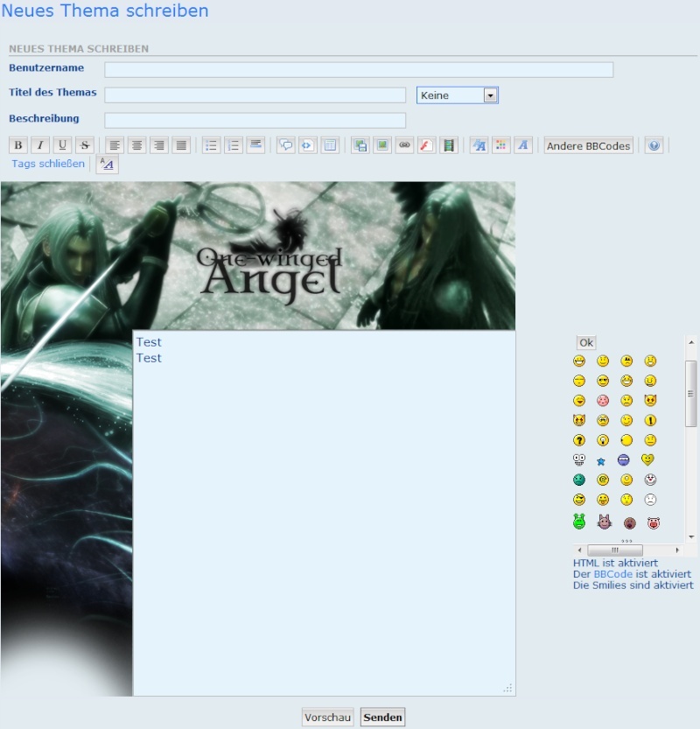Insert the brown monkey smiley
The height and width of the screenshot is (729, 700).
point(630,523)
